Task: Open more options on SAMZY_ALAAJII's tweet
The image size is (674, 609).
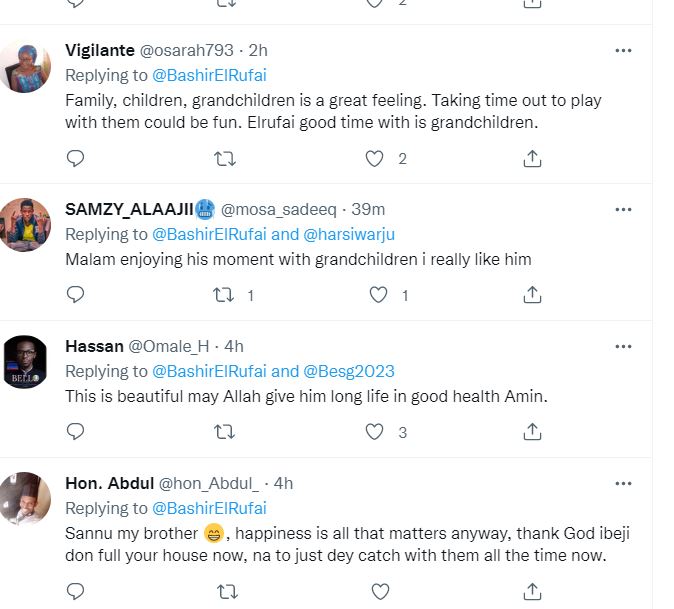Action: (x=623, y=209)
